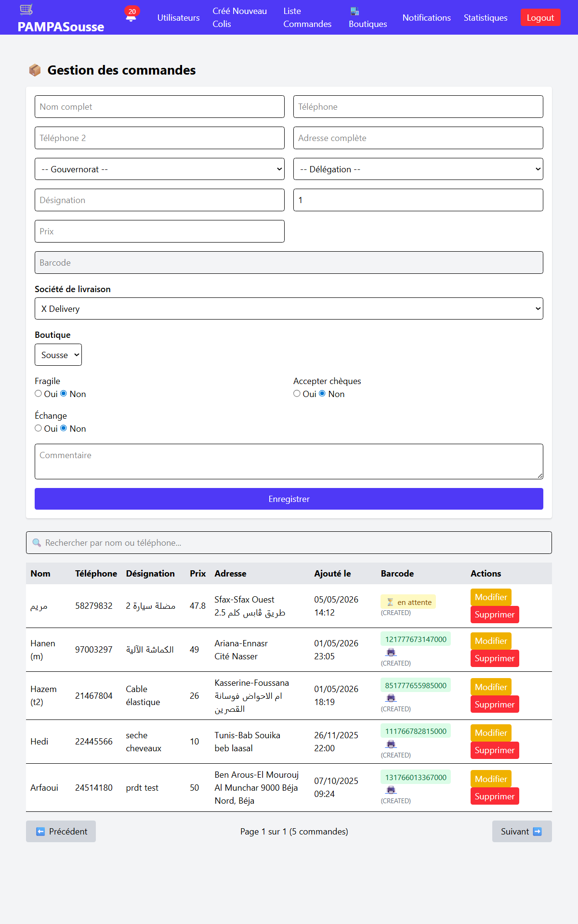Click the Boutiques shop icon in navbar
This screenshot has height=924, width=578.
point(355,11)
